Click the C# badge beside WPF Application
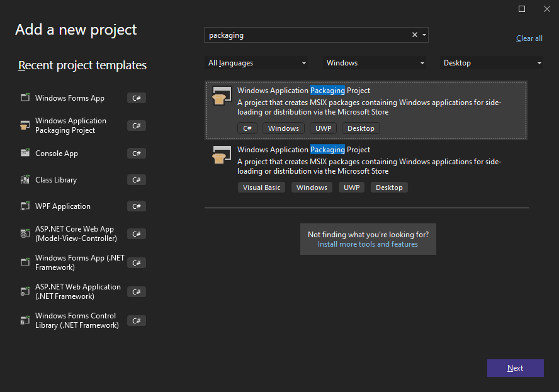Image resolution: width=559 pixels, height=392 pixels. (137, 206)
